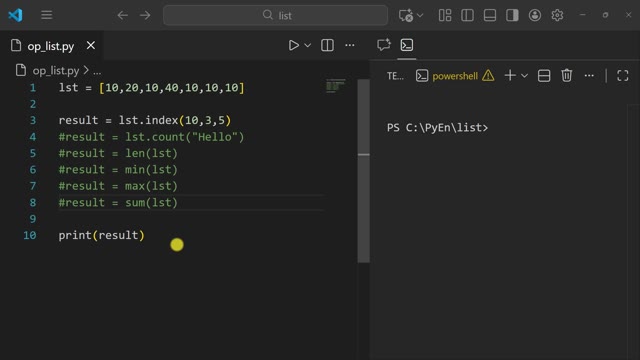Open the chat panel tab icon
The image size is (640, 360).
[x=384, y=45]
